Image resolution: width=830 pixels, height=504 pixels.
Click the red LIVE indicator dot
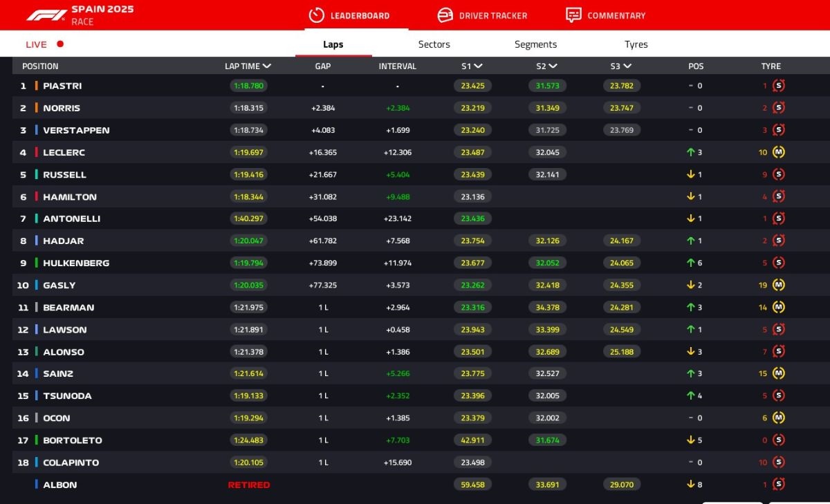(x=60, y=44)
